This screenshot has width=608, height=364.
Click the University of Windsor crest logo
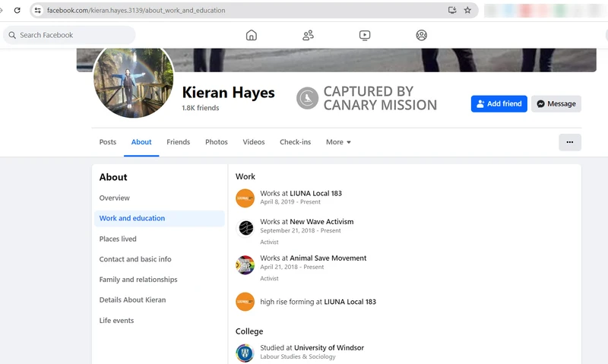(245, 353)
